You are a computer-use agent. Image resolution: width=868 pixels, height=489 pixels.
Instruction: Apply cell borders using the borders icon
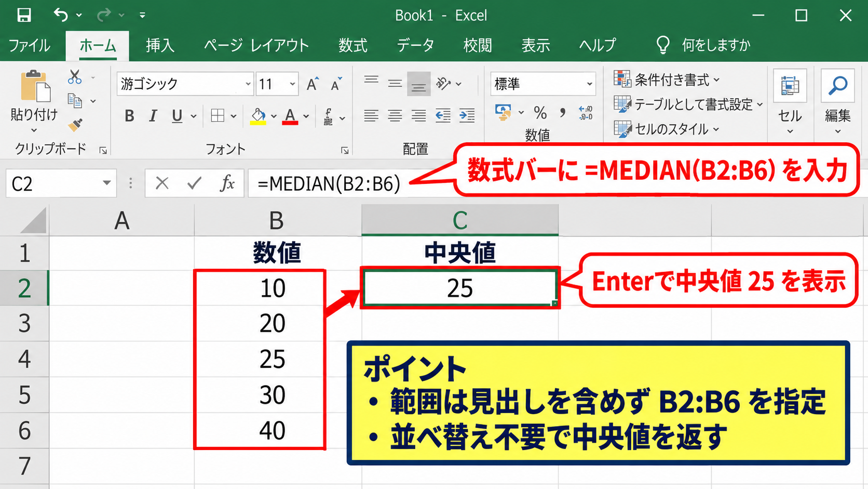pos(218,115)
